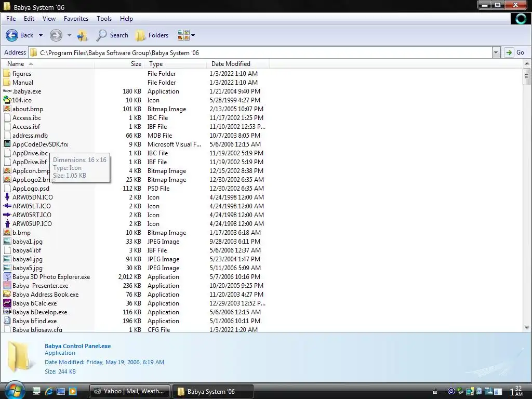Expand the Forward button history dropdown
This screenshot has height=399, width=532.
(x=69, y=35)
